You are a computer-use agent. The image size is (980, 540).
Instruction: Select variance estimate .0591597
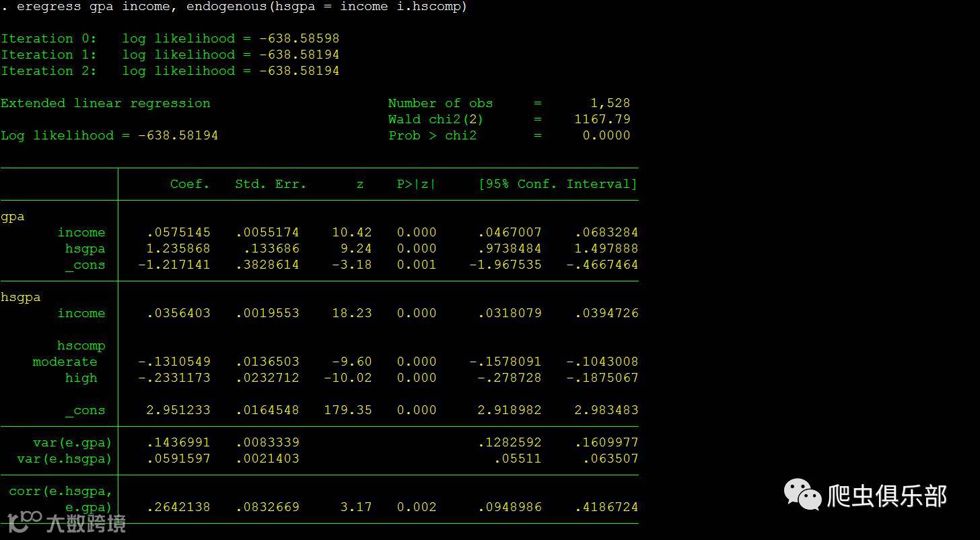(x=178, y=459)
